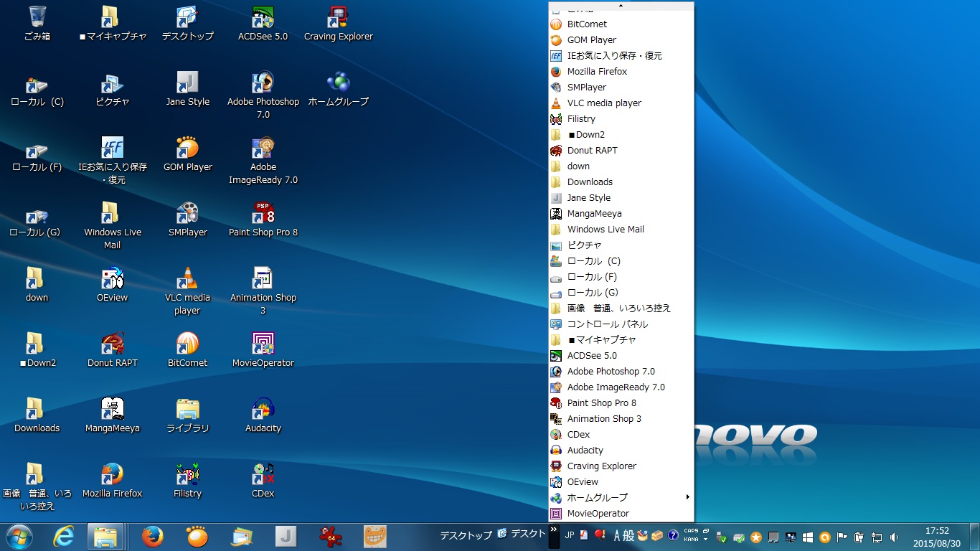Click the scroll-up arrow atop the popup list
Viewport: 980px width, 551px height.
(621, 6)
